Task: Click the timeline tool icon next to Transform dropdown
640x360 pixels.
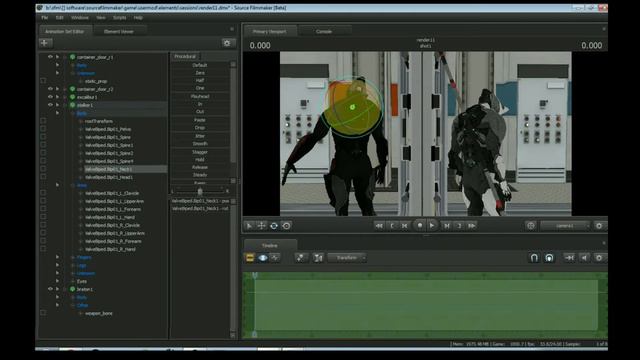Action: [x=318, y=258]
